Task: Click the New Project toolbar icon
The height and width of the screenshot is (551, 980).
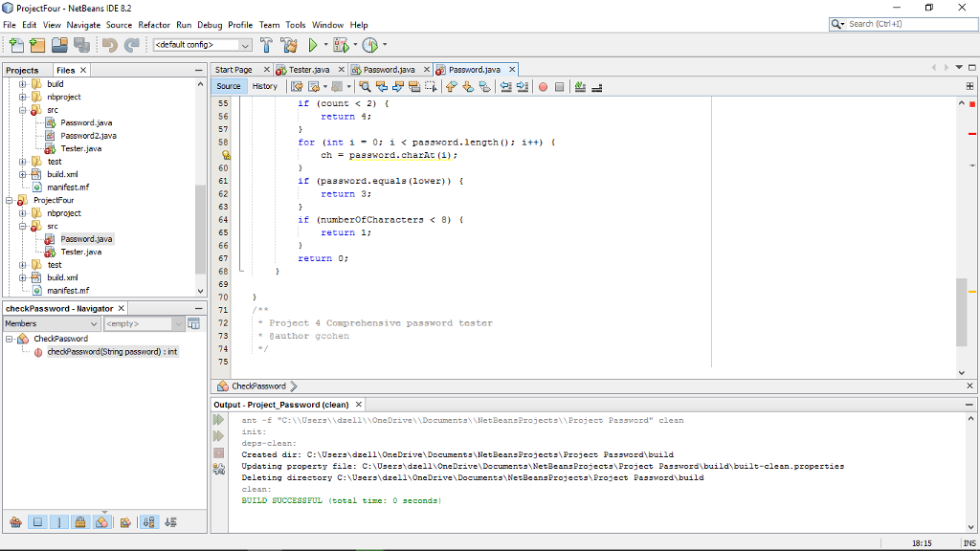Action: pyautogui.click(x=36, y=45)
